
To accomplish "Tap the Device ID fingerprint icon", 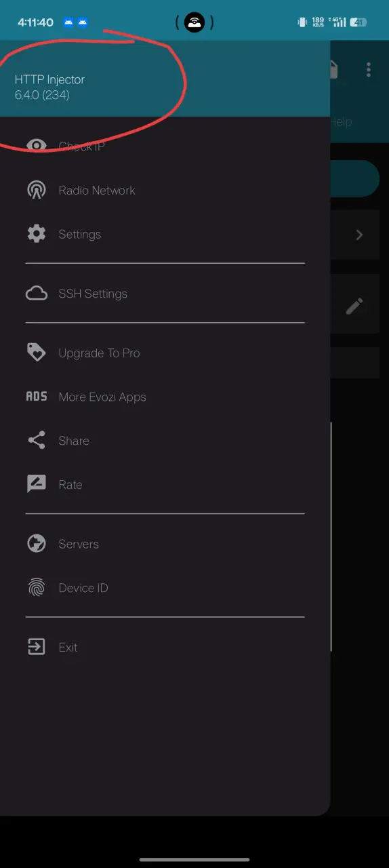I will (x=37, y=588).
